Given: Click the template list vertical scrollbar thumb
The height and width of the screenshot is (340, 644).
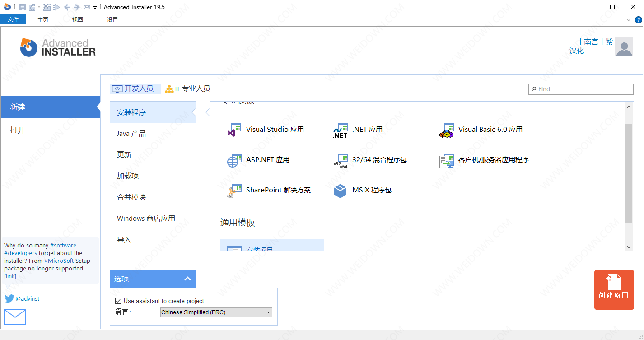Looking at the screenshot, I should (629, 173).
